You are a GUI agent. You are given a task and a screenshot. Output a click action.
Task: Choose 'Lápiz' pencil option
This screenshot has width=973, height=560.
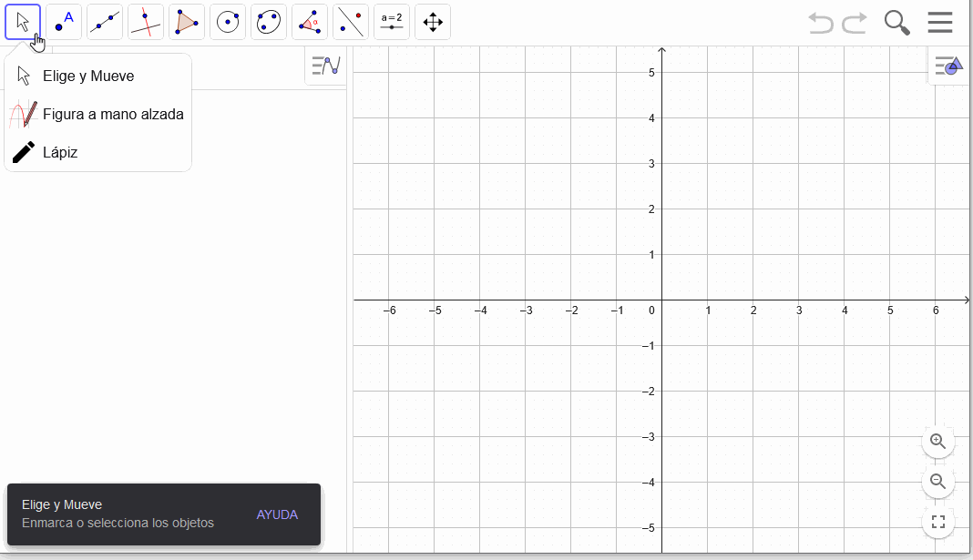pos(98,152)
